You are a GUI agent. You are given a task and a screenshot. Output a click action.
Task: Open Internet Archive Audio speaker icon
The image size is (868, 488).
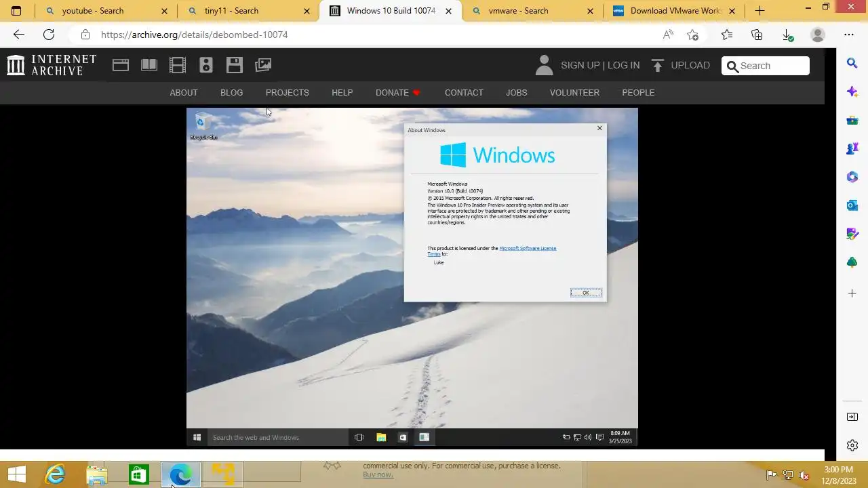tap(206, 65)
